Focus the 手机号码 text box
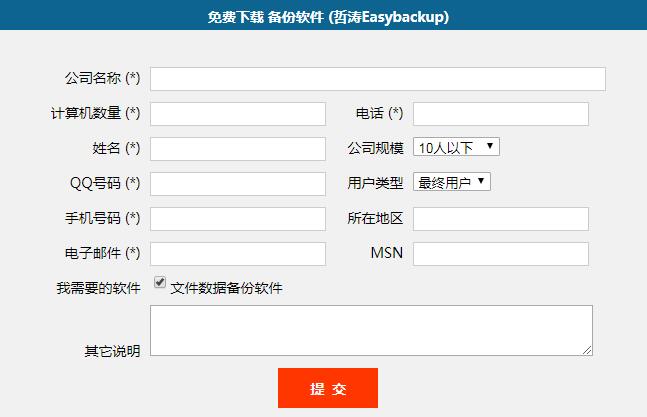The height and width of the screenshot is (417, 647). click(238, 219)
